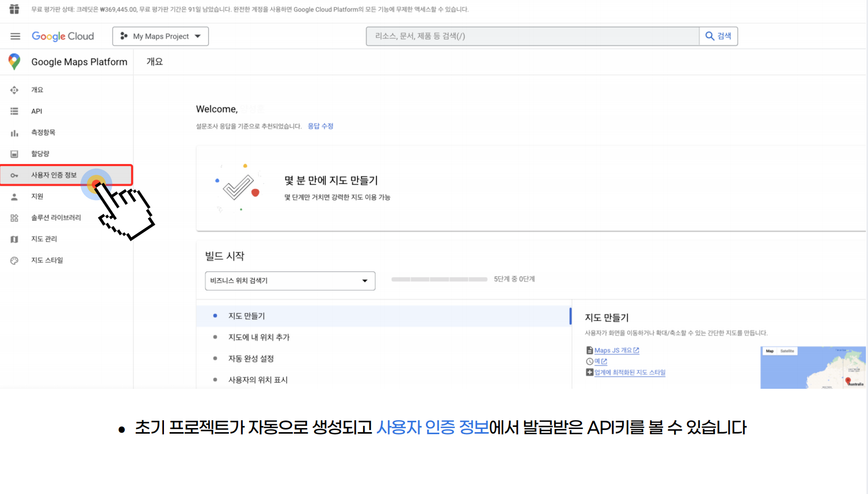Open the API sidebar menu item
Image resolution: width=868 pixels, height=494 pixels.
[37, 111]
